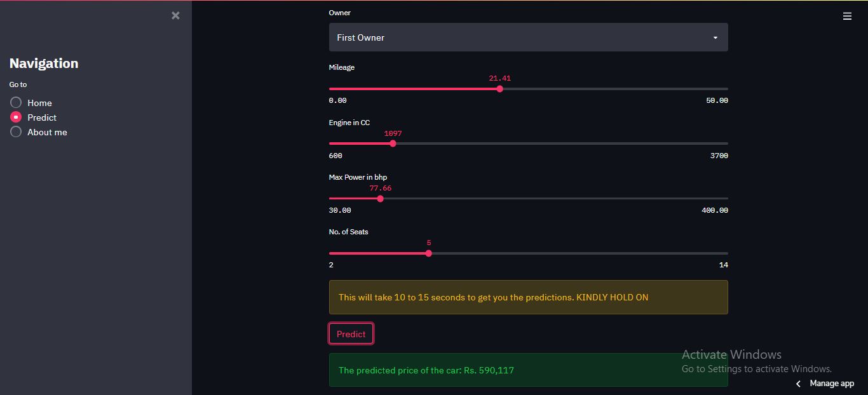Choose the About me radio button
The width and height of the screenshot is (868, 395).
click(16, 131)
